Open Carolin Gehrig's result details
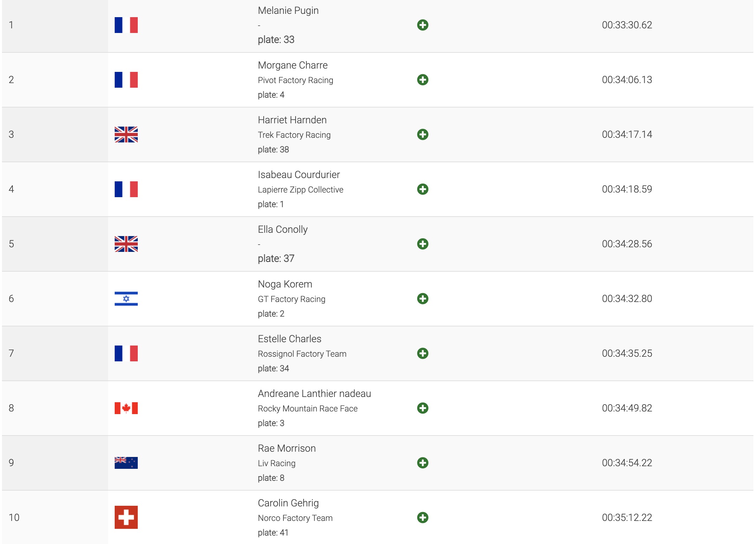Screen dimensions: 756x544 click(x=422, y=517)
